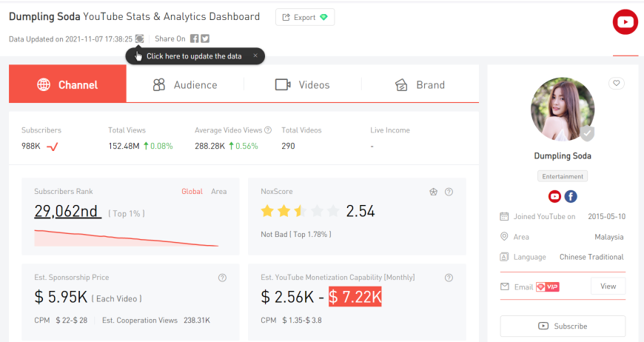Open the YouTube link under the Entertainment tag
This screenshot has height=342, width=644.
[x=554, y=196]
